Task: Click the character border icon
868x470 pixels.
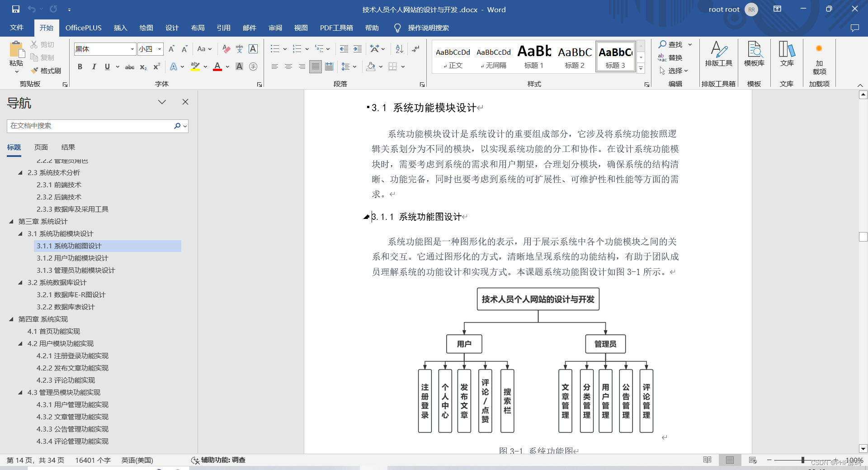Action: 253,49
